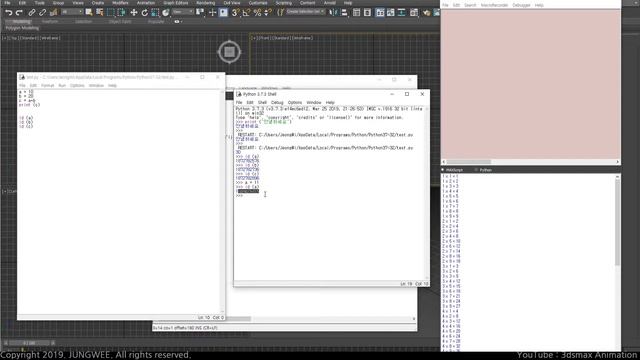
Task: Open Debugger menu in MAXScript Listener
Action: pyautogui.click(x=521, y=5)
